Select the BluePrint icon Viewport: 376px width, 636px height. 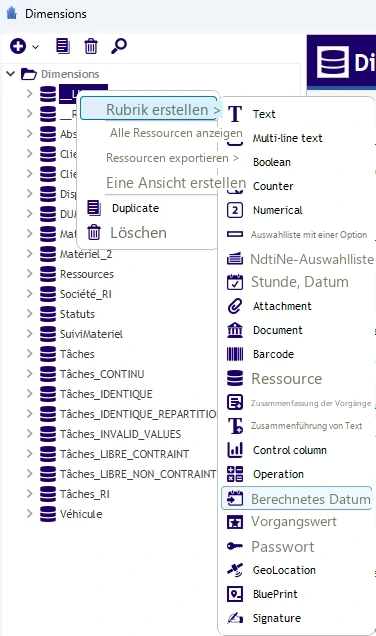coord(235,594)
